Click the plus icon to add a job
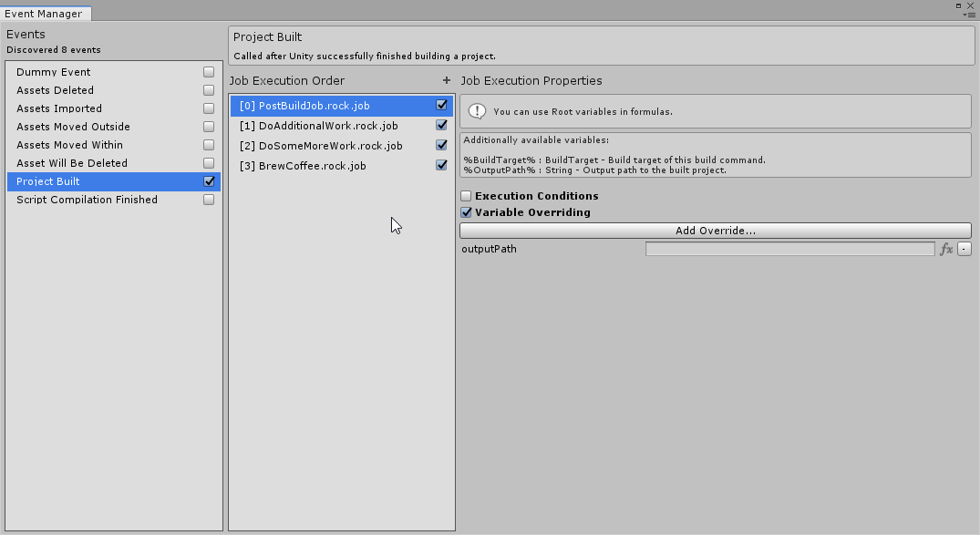Image resolution: width=980 pixels, height=535 pixels. (x=447, y=80)
